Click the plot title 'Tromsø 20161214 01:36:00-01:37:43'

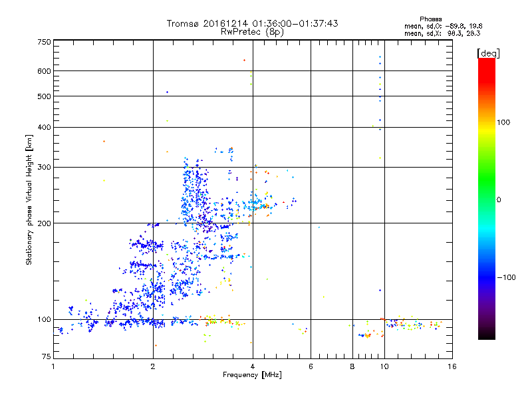[252, 23]
